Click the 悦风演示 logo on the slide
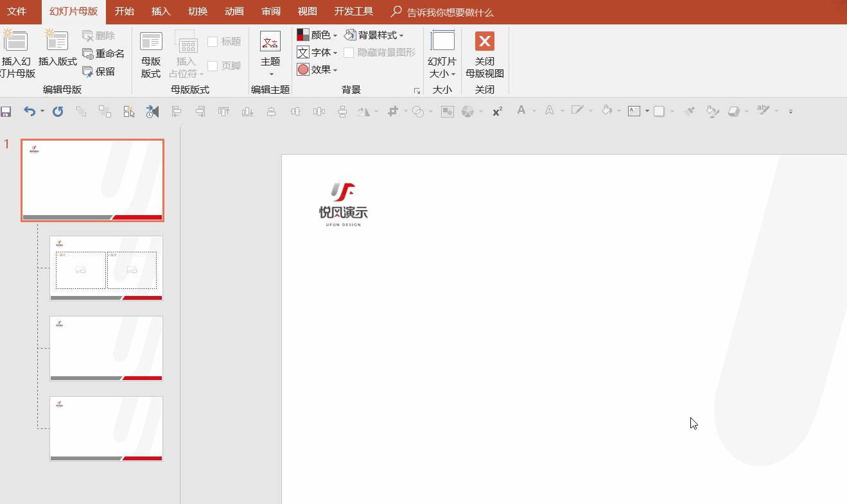The width and height of the screenshot is (847, 504). coord(344,205)
